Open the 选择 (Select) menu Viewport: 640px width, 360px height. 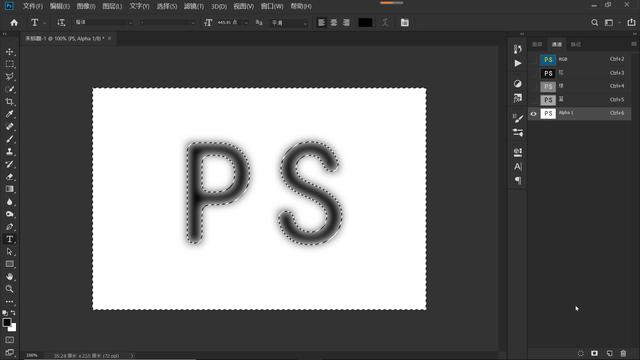pos(167,6)
